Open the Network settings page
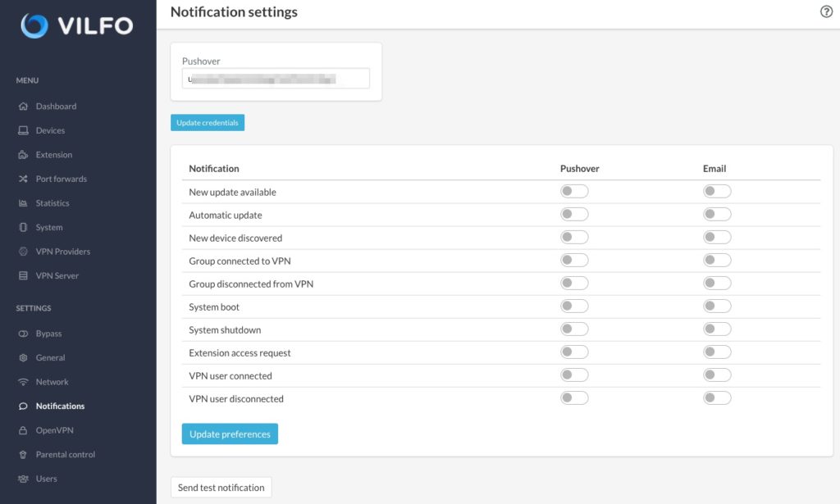840x504 pixels. click(x=52, y=382)
